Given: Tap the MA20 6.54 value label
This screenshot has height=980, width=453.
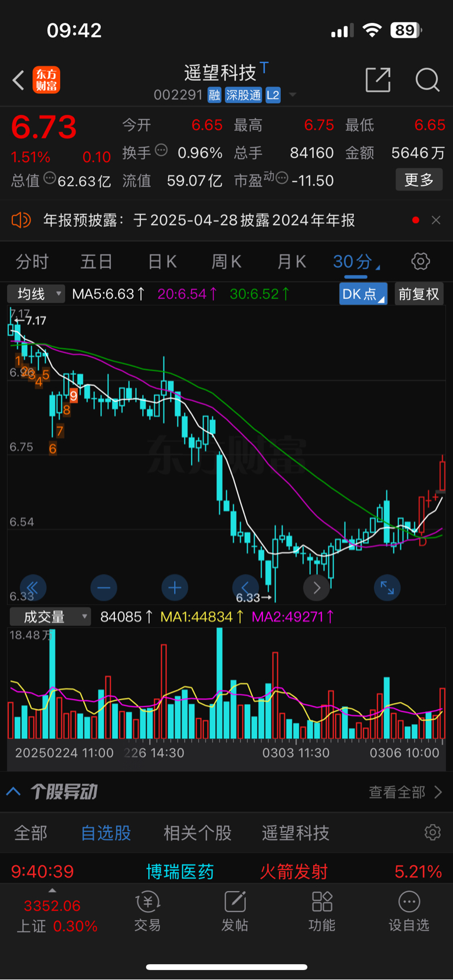Looking at the screenshot, I should (187, 293).
